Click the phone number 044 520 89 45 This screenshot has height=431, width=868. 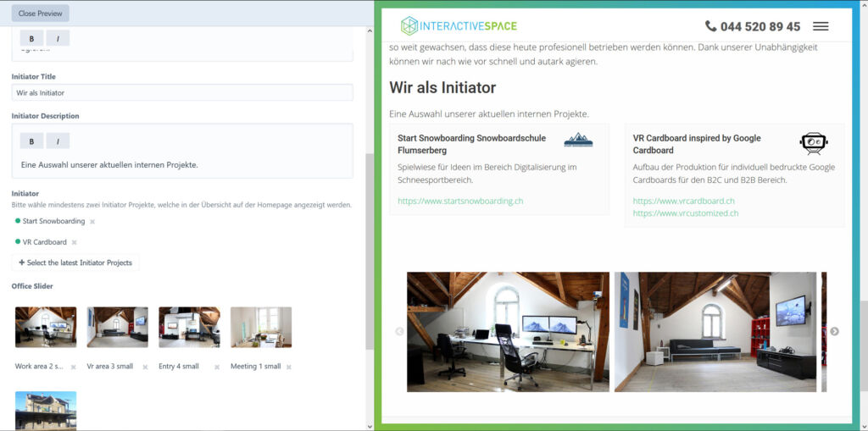point(753,26)
